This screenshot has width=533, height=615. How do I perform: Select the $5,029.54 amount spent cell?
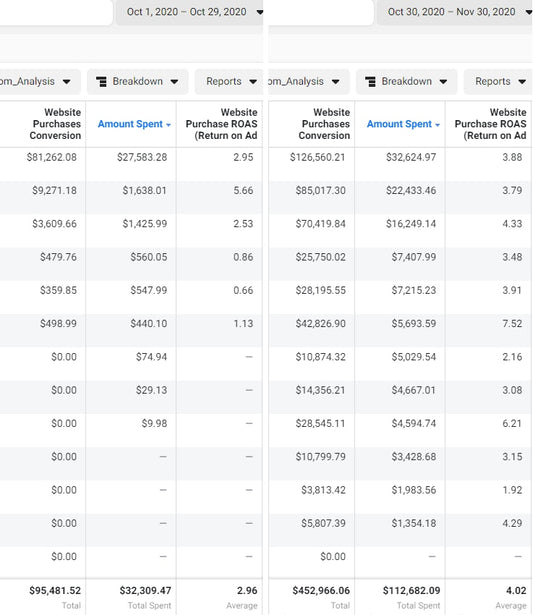[414, 357]
